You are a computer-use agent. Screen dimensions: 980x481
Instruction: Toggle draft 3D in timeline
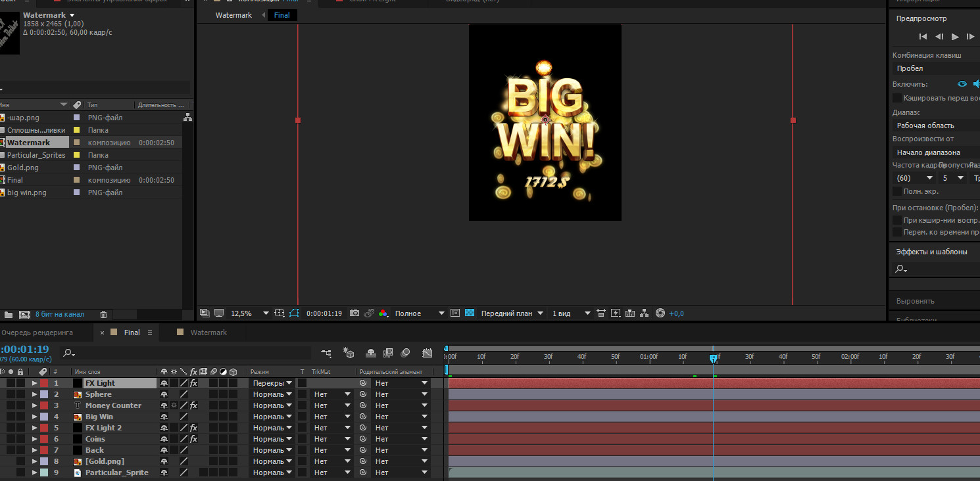pos(349,354)
